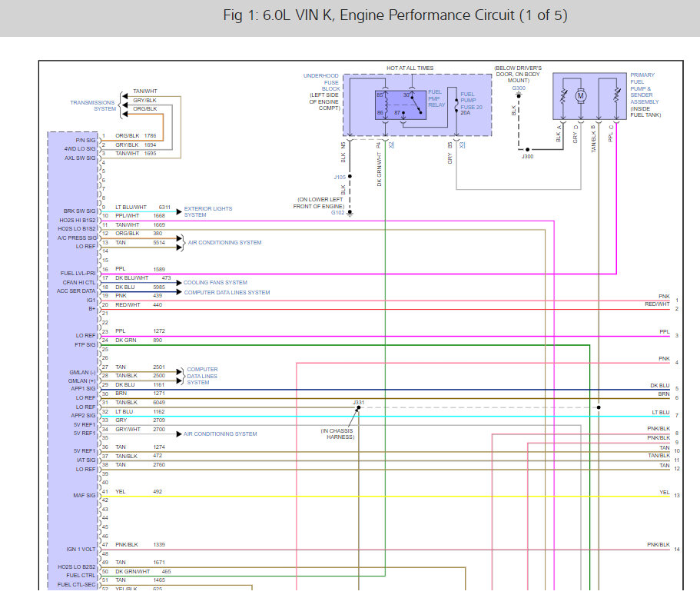This screenshot has width=700, height=608.
Task: Click the TRANSMISSIONS SYSTEM reference label
Action: click(93, 105)
